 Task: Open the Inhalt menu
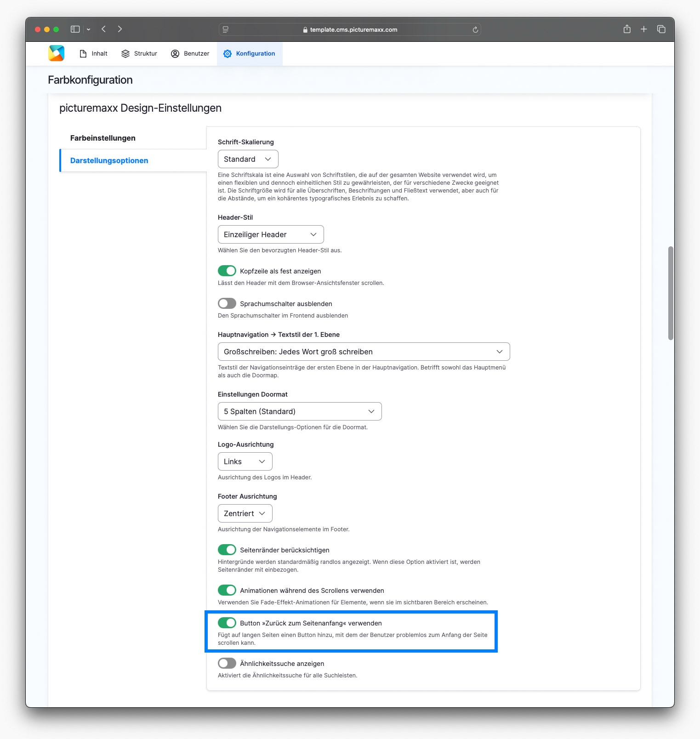[93, 54]
